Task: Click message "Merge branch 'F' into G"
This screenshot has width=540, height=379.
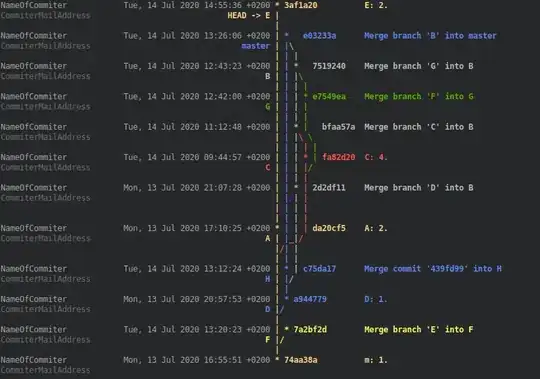Action: click(x=418, y=96)
